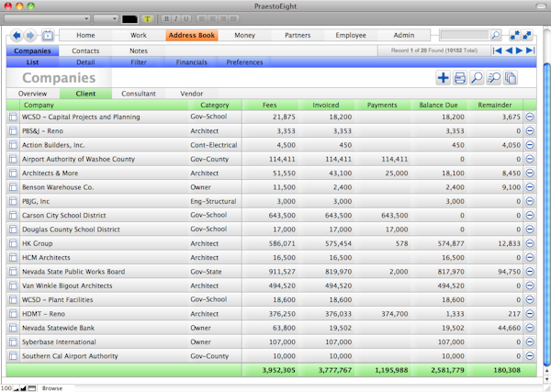
Task: Open the Financials tab in blue bar
Action: coord(192,62)
